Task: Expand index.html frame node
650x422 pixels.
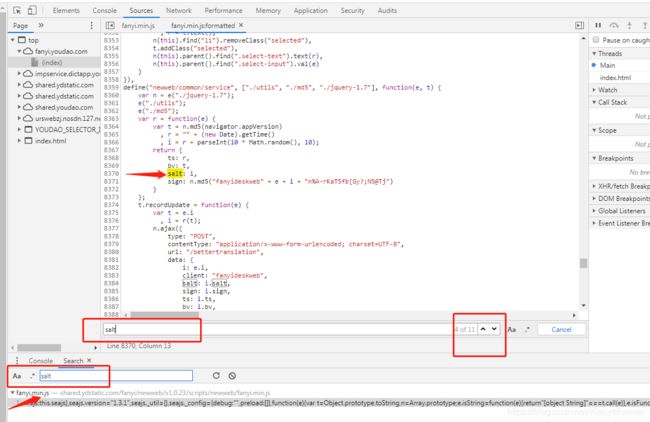Action: click(x=19, y=141)
